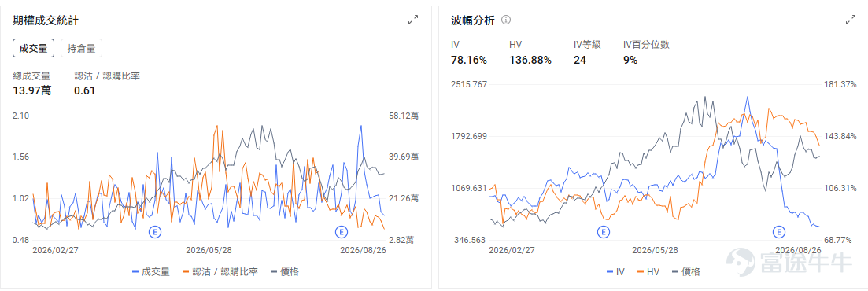Click the 2026/08/26 date label in the volatility chart
Image resolution: width=868 pixels, height=291 pixels.
click(798, 250)
